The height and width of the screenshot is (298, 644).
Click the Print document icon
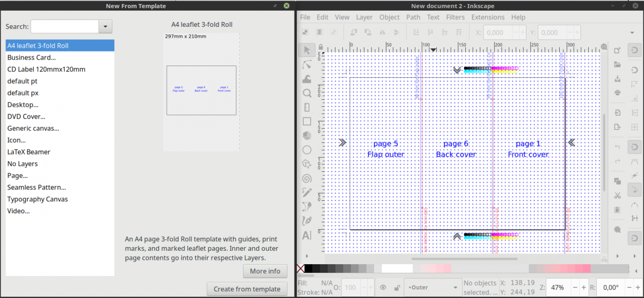pos(617,92)
